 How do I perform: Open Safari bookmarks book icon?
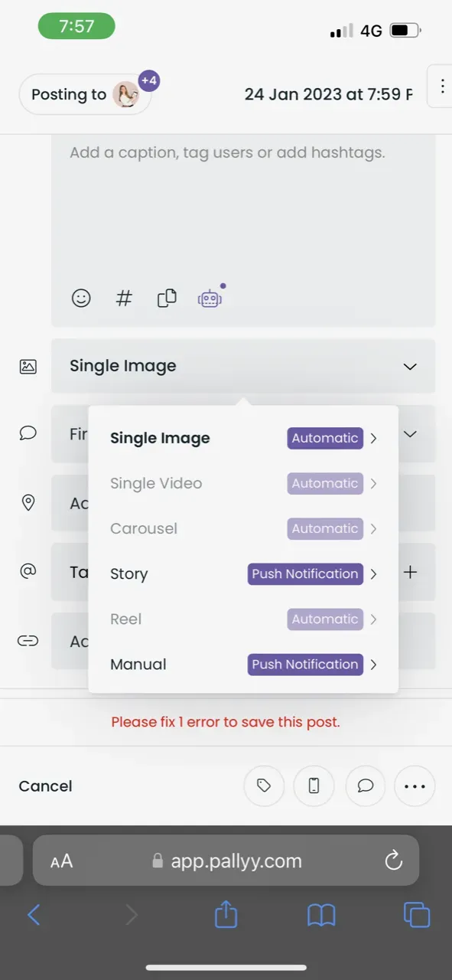321,914
